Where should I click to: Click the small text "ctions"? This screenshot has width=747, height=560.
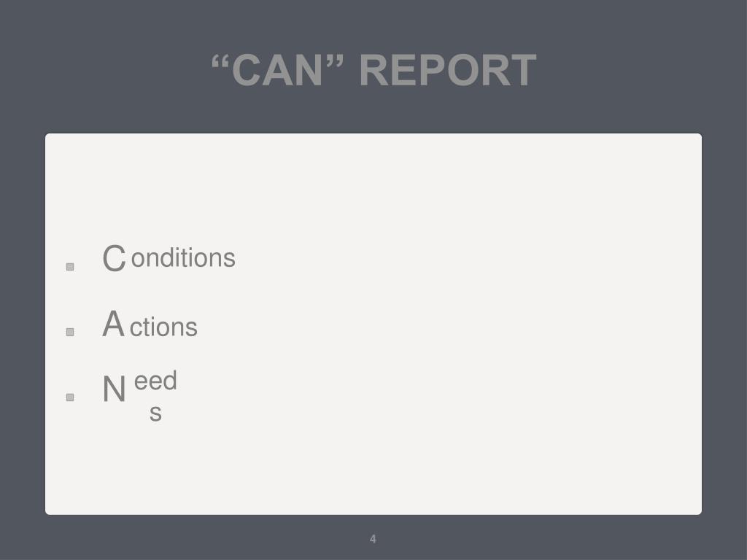pos(163,327)
